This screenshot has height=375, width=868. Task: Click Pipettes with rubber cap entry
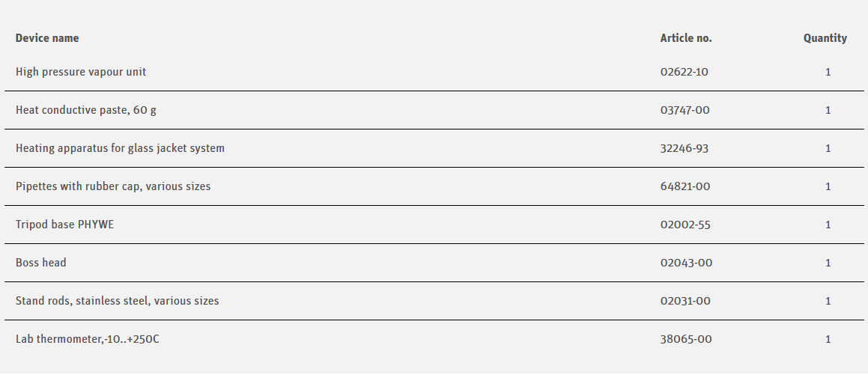[113, 186]
